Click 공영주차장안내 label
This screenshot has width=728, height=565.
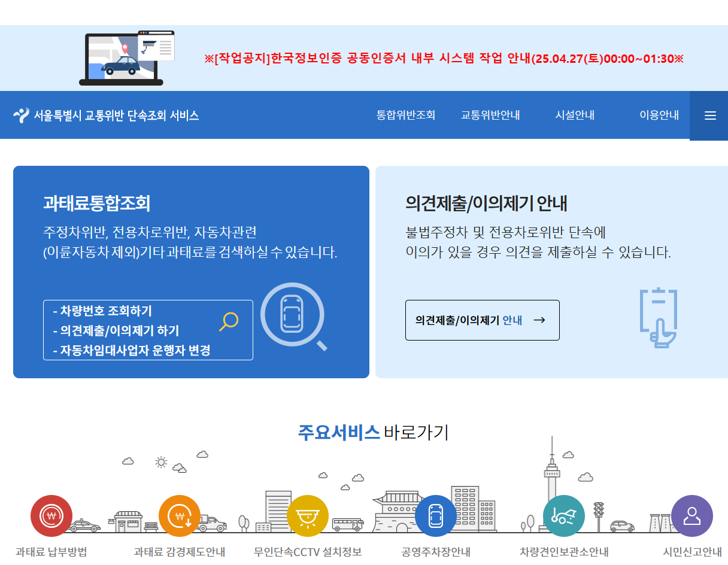pyautogui.click(x=436, y=552)
